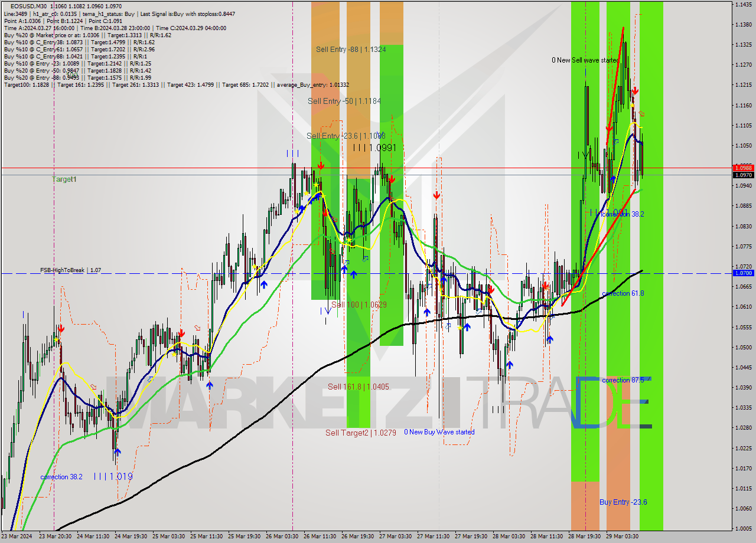Image resolution: width=756 pixels, height=543 pixels.
Task: Click the blue 1.0700 price tag
Action: tap(743, 273)
